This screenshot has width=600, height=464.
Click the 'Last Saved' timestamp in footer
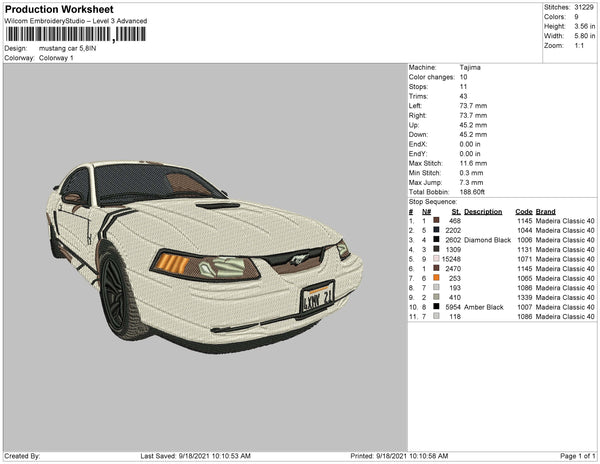(x=196, y=456)
